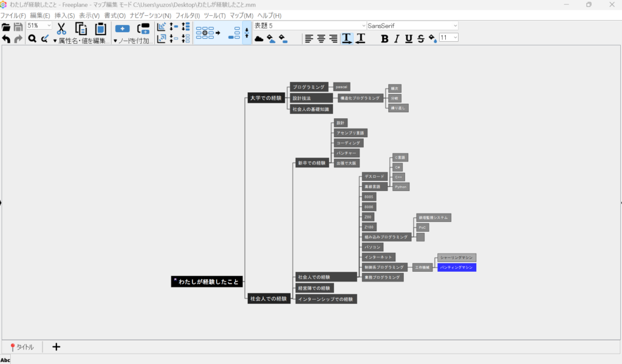Click the Save floppy disk icon
Screen dimensions: 622x364
pyautogui.click(x=18, y=27)
